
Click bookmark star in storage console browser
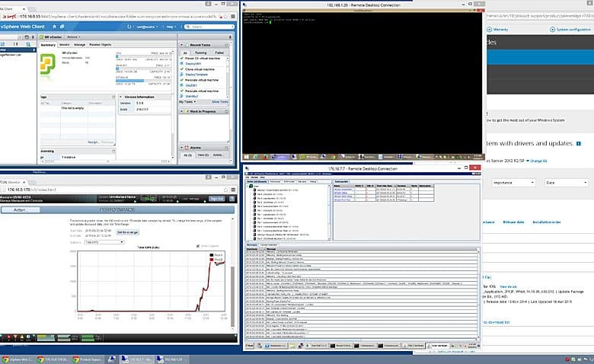[x=225, y=190]
